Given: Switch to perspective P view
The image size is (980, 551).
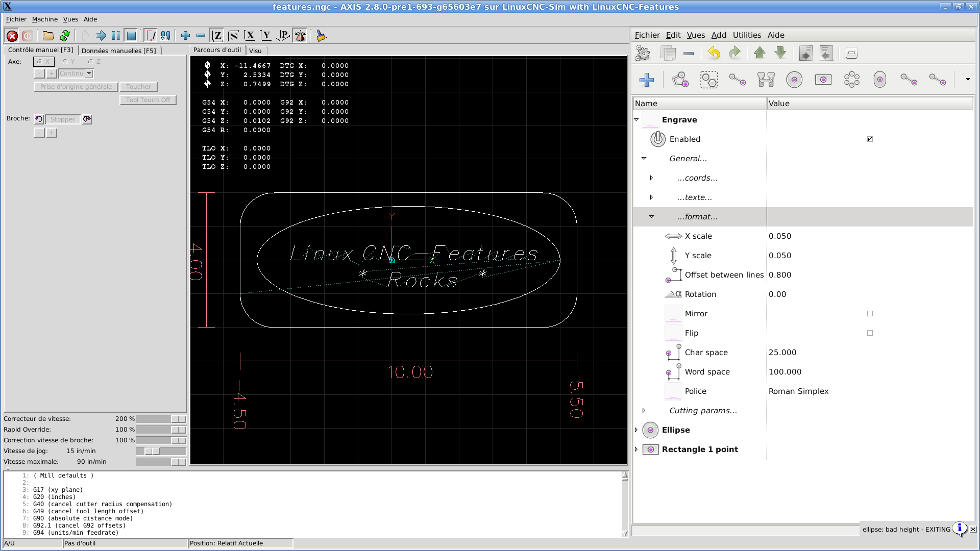Looking at the screenshot, I should tap(283, 36).
